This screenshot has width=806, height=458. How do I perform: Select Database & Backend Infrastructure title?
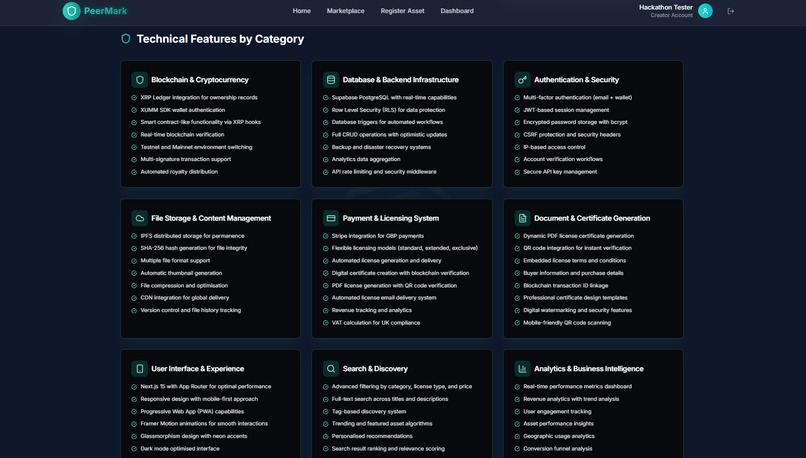pyautogui.click(x=401, y=80)
